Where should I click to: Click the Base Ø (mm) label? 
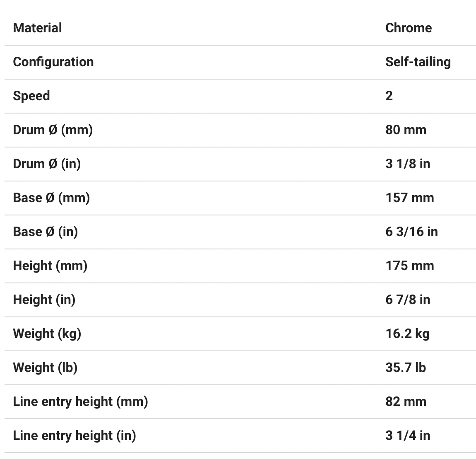tap(51, 198)
